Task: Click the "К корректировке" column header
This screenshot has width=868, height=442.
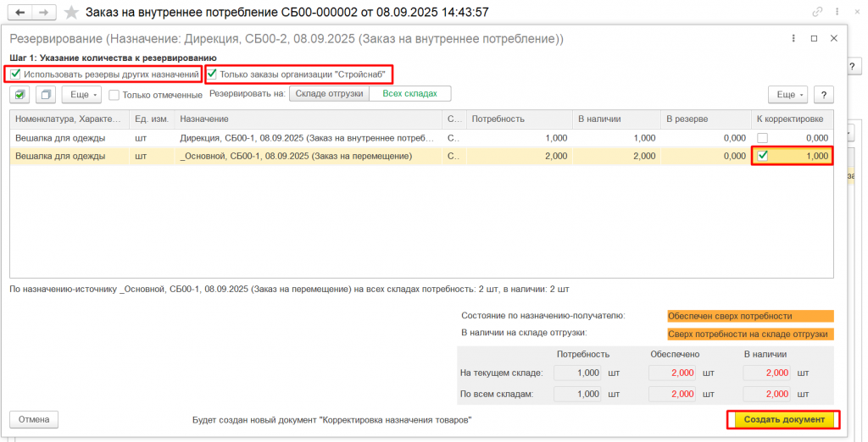Action: click(x=793, y=119)
